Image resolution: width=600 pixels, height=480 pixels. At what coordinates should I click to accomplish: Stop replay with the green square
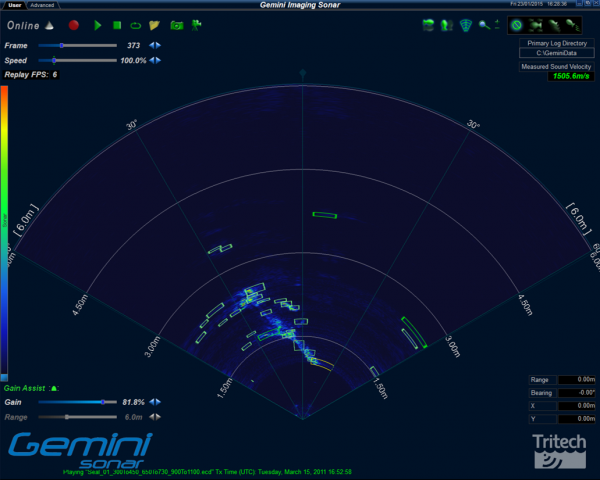[117, 24]
